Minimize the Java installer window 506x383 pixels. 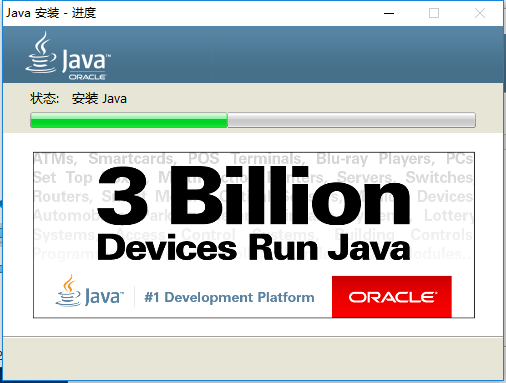click(389, 13)
